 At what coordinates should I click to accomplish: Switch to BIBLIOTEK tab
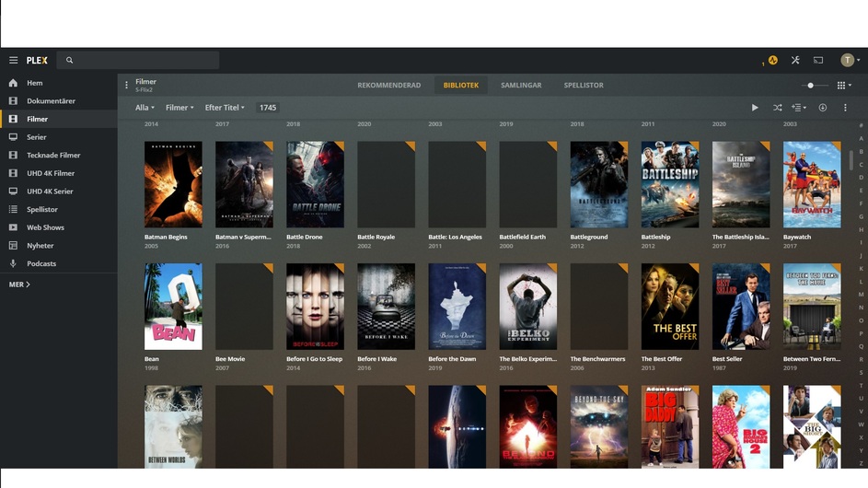(x=460, y=86)
